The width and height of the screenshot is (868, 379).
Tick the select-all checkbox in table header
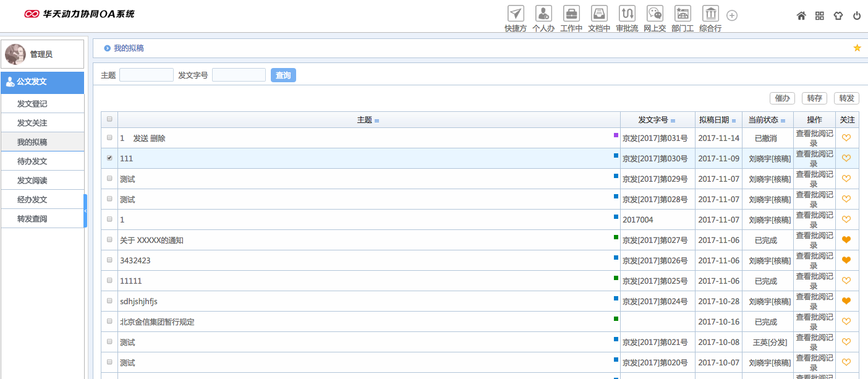pyautogui.click(x=109, y=119)
